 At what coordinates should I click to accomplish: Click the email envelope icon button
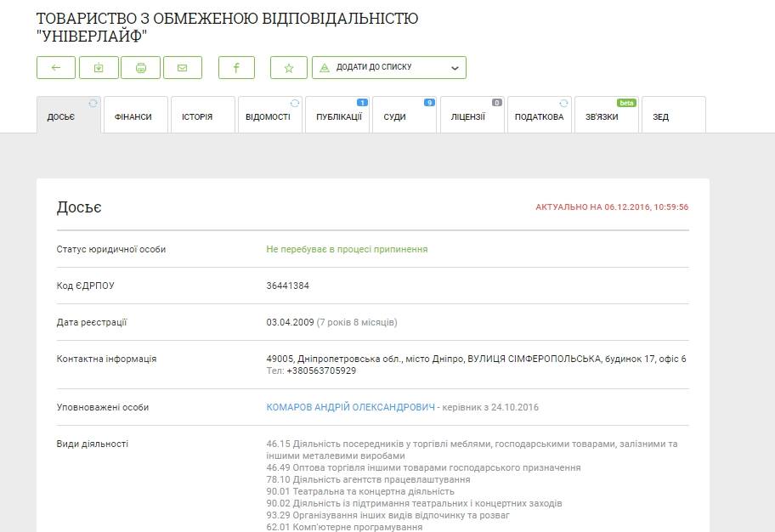(x=182, y=68)
